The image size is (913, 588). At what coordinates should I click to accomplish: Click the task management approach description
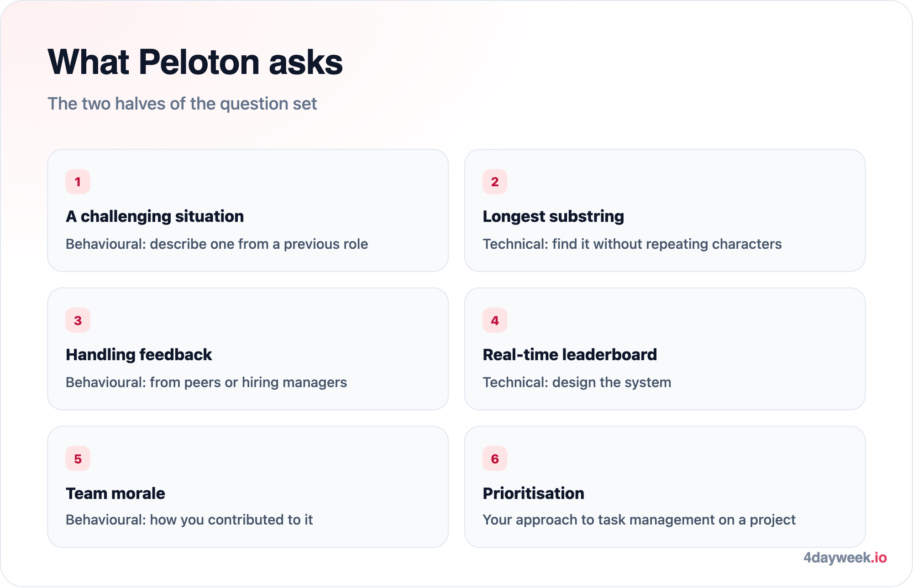[639, 520]
